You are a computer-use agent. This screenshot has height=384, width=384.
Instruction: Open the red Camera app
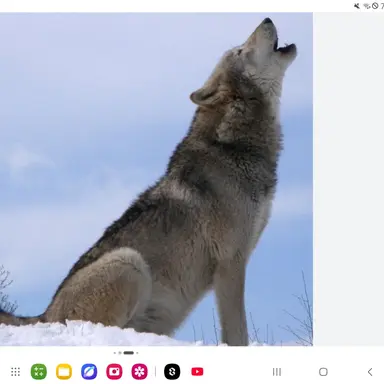tap(114, 372)
